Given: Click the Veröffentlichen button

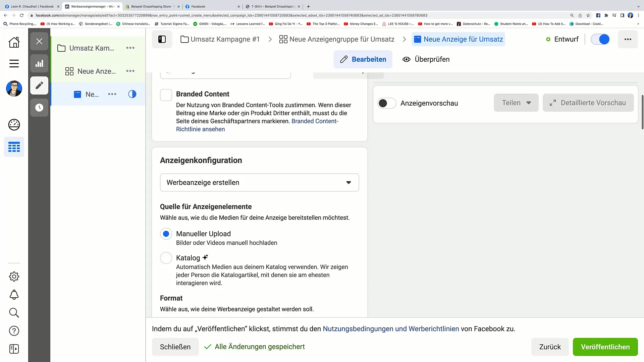Looking at the screenshot, I should [605, 347].
